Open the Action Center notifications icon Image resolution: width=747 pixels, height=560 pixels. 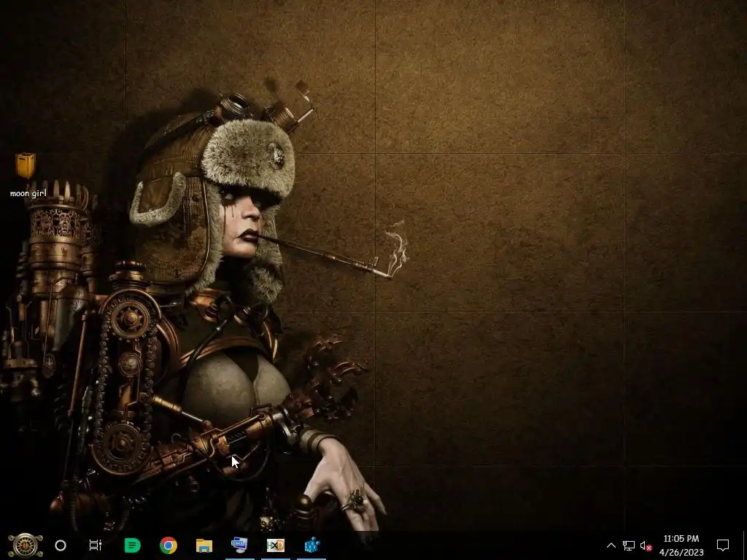pos(723,545)
